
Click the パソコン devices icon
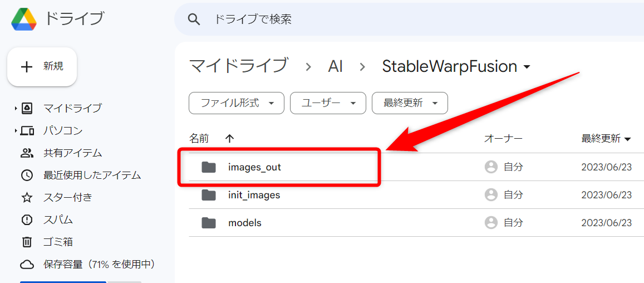click(27, 131)
